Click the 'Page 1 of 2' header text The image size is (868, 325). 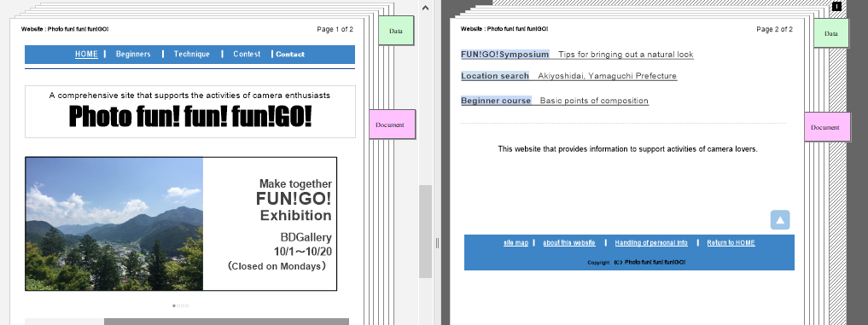335,29
